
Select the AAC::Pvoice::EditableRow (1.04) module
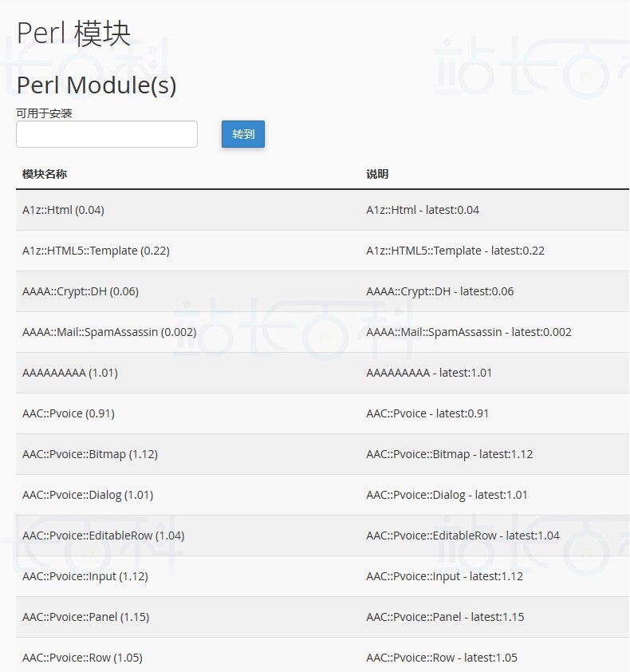(103, 536)
